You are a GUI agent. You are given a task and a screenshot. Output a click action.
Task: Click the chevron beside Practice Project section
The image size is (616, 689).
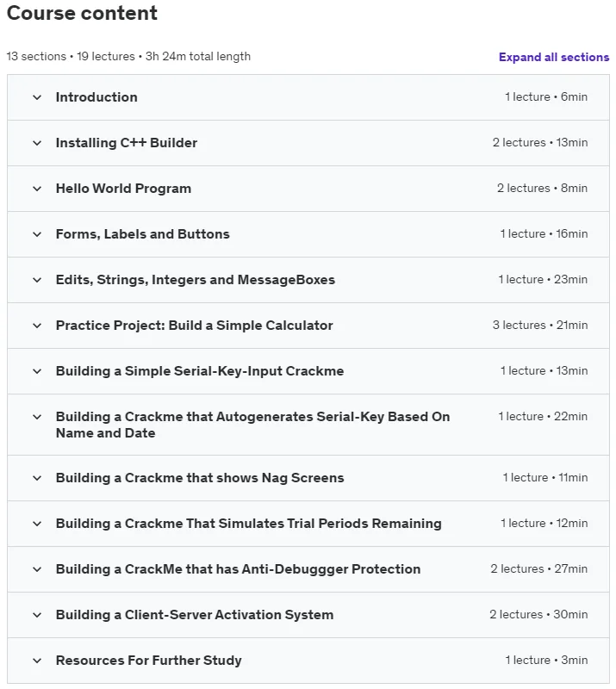click(37, 326)
